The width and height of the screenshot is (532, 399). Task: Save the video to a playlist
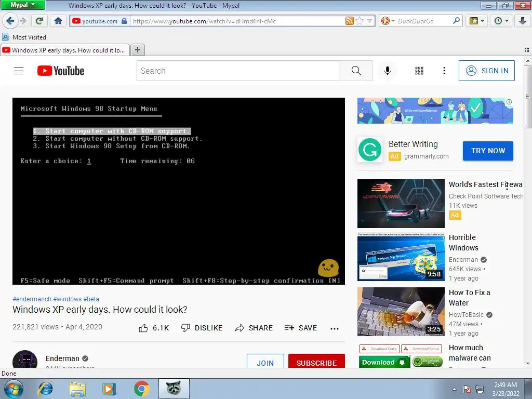click(x=301, y=328)
